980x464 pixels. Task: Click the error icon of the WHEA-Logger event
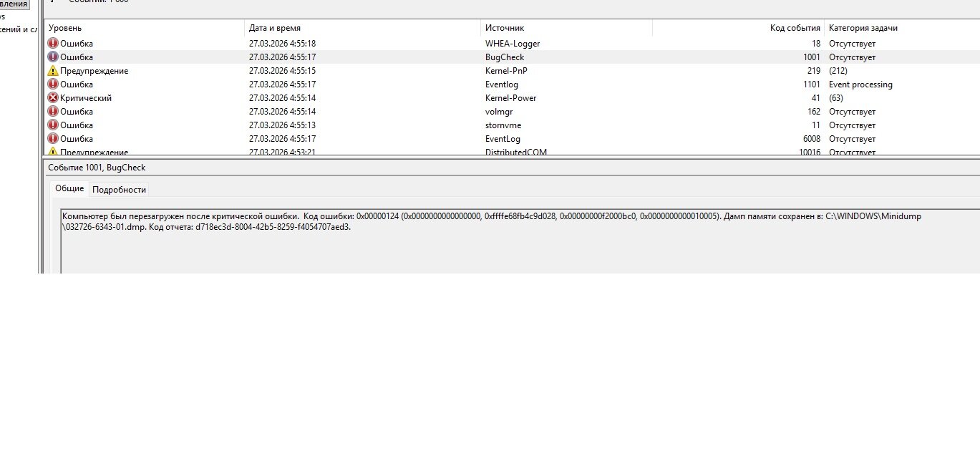(52, 44)
